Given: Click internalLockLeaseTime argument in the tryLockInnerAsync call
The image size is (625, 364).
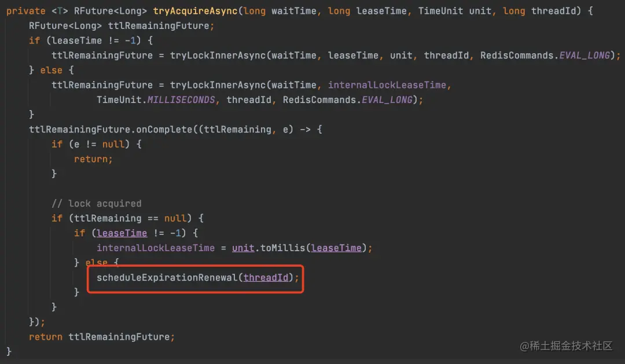Looking at the screenshot, I should 387,85.
